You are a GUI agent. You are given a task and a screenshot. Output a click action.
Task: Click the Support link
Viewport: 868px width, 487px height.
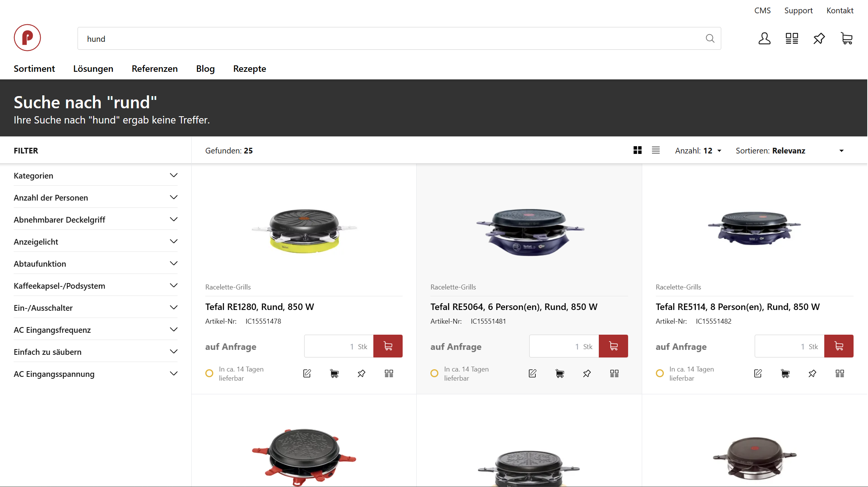pyautogui.click(x=798, y=10)
